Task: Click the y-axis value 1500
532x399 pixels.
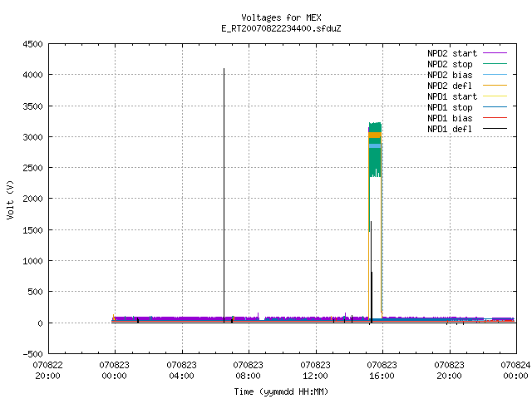Action: tap(32, 230)
